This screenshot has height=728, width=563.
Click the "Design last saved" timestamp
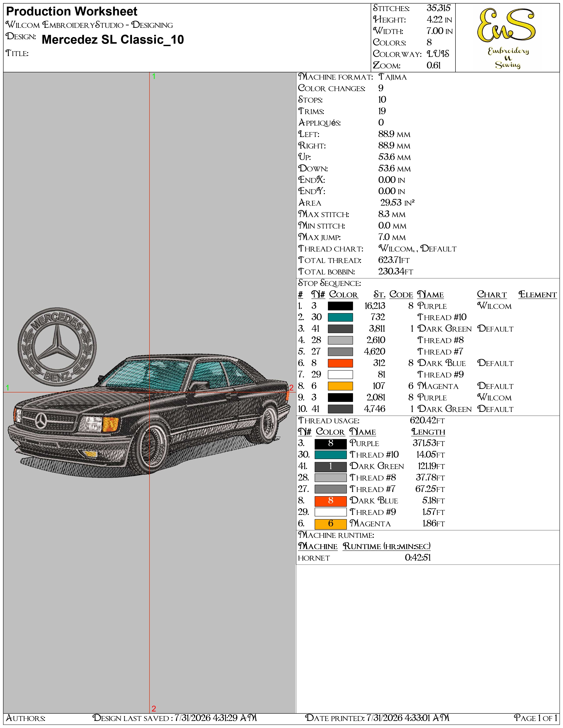click(x=174, y=718)
